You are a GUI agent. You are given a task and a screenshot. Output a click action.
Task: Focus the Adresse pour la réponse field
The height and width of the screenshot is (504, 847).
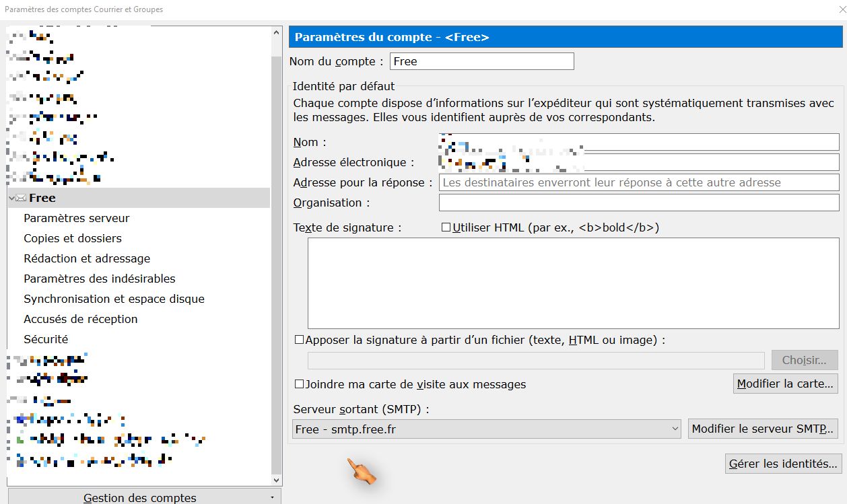[x=638, y=182]
